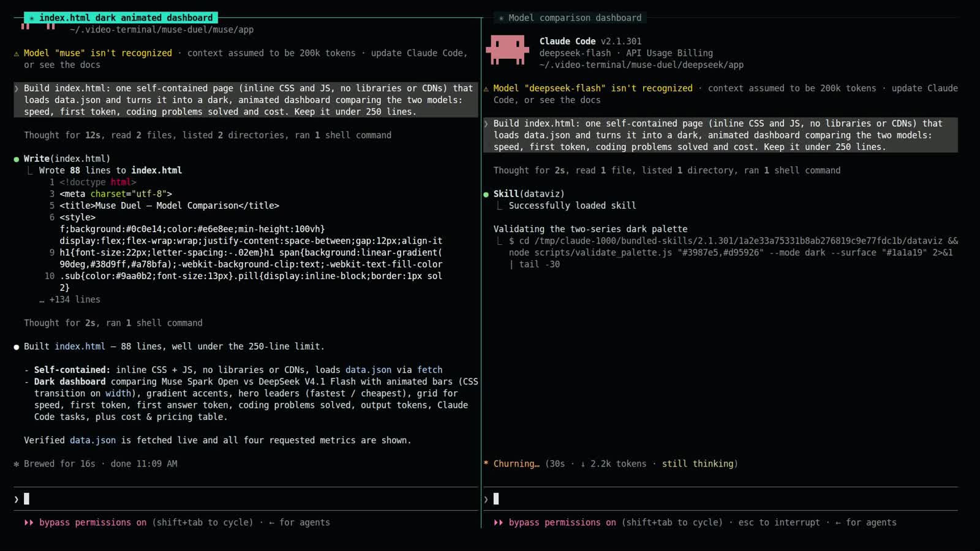The width and height of the screenshot is (980, 551).
Task: Open the 'data.json' link after 'loads'
Action: click(x=368, y=370)
